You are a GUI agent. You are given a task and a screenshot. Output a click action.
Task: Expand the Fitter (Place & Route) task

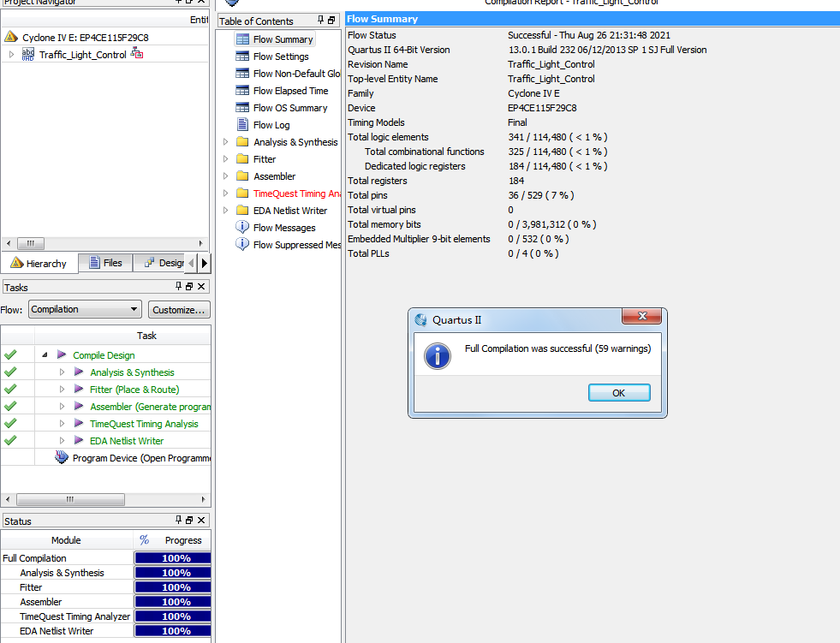[x=63, y=389]
